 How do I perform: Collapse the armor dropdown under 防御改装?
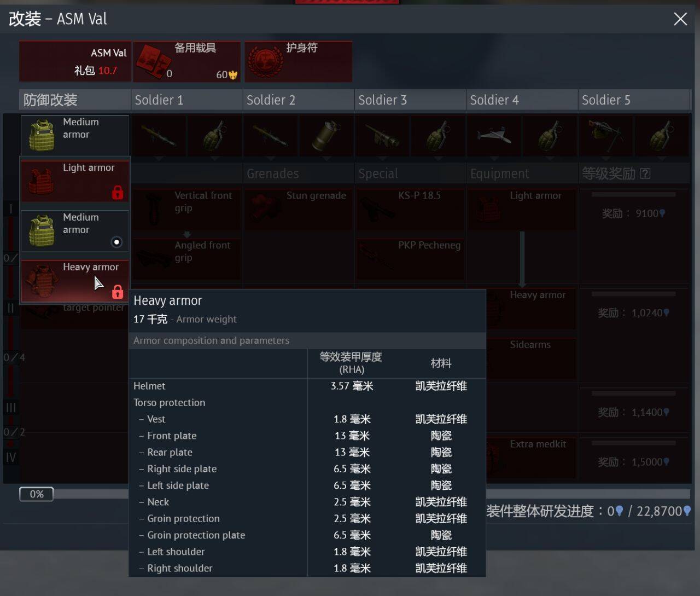[x=75, y=134]
